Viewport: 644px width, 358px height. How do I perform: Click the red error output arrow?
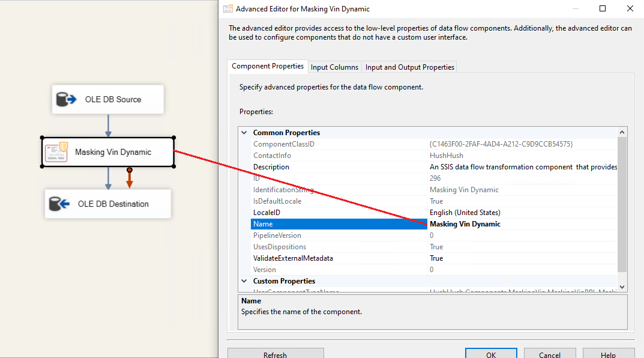tap(129, 178)
